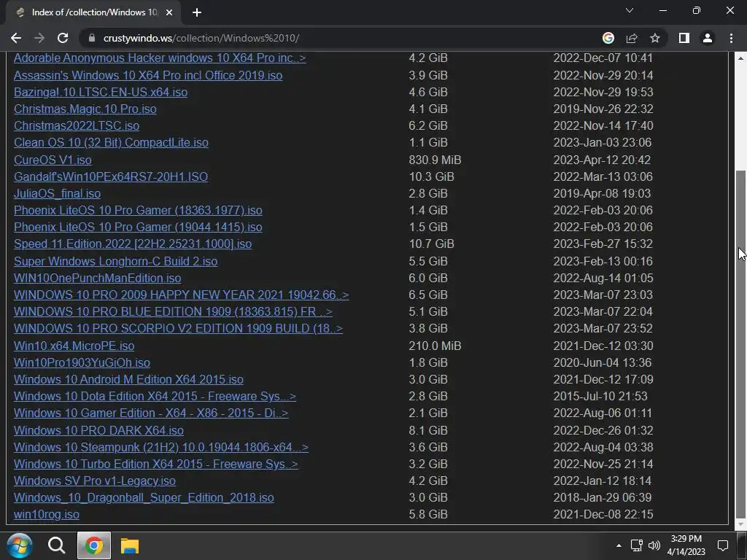This screenshot has height=560, width=747.
Task: Open the Windows Start menu
Action: [19, 545]
